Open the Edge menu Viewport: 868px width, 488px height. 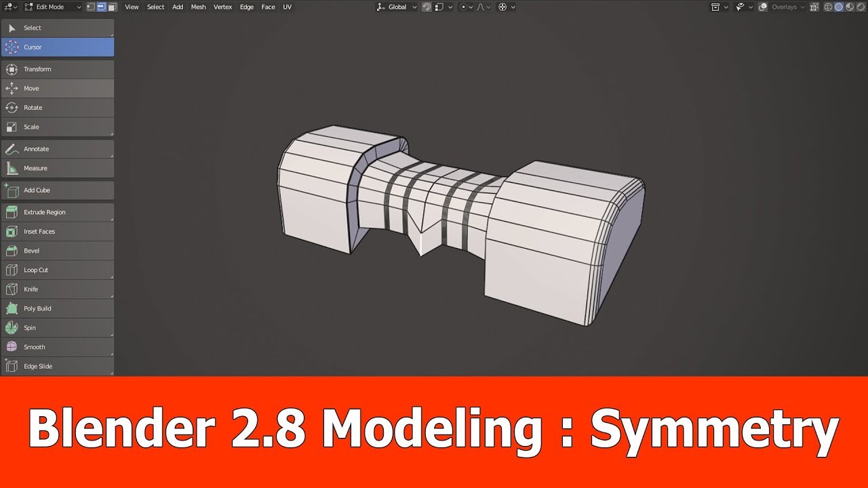pyautogui.click(x=247, y=7)
